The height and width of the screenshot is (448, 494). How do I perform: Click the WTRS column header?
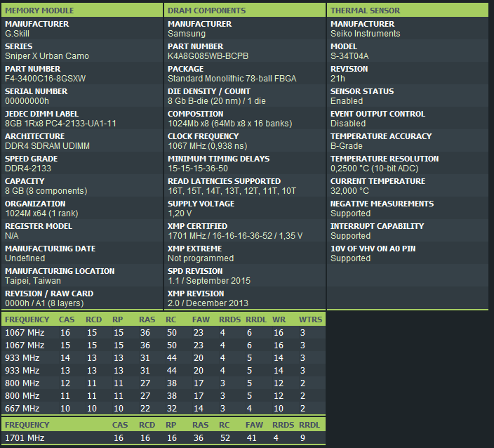pos(310,319)
